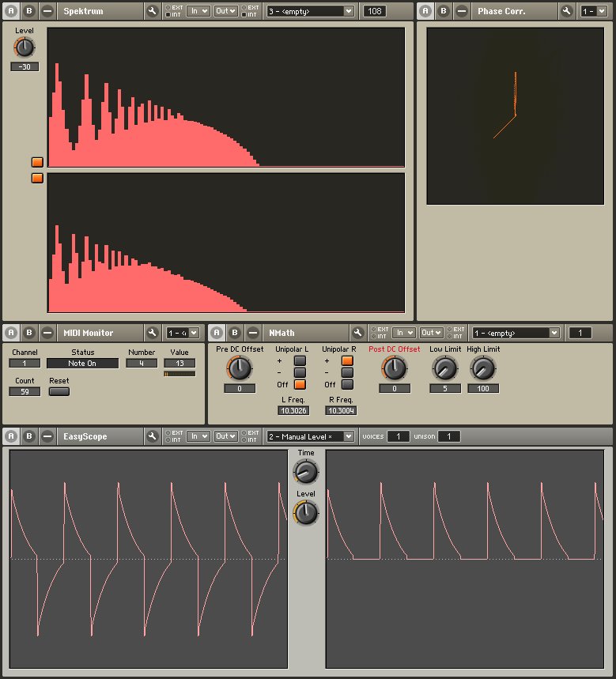Select snapshot A in EasyScope header
This screenshot has height=679, width=616.
(11, 436)
